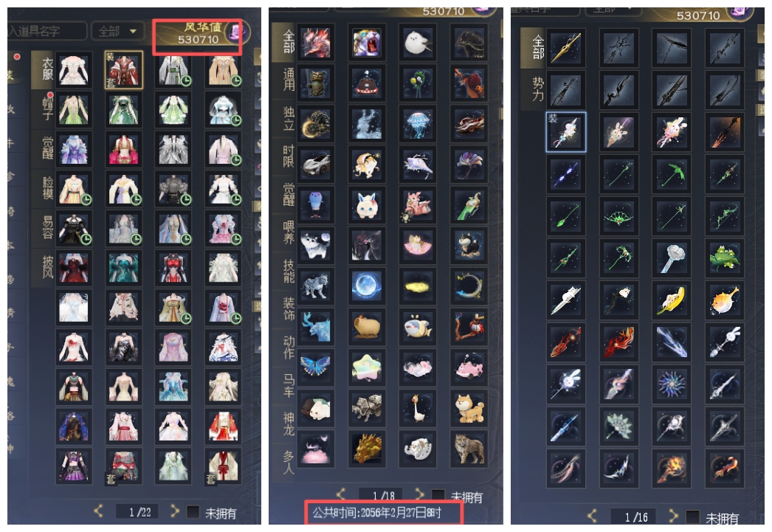Click the Shiba dog mount icon

(469, 408)
